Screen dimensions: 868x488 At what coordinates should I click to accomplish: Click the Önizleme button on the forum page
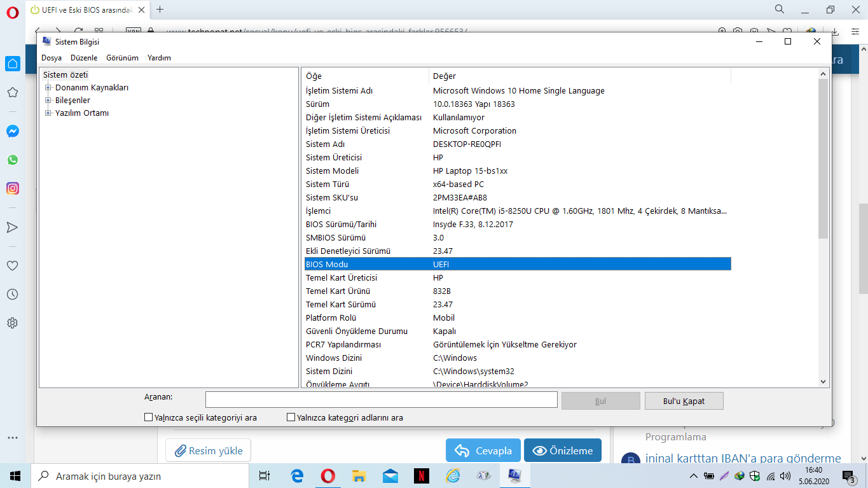point(563,450)
